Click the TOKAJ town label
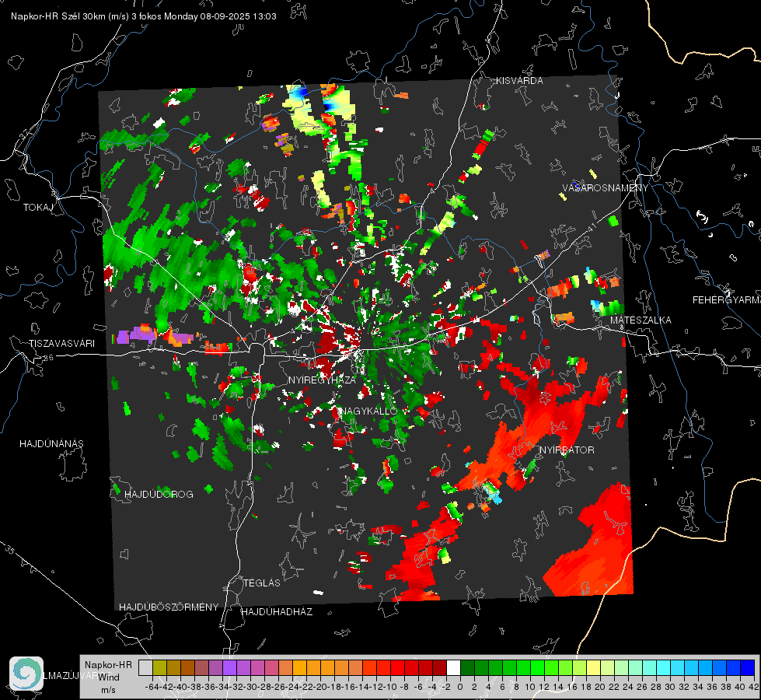This screenshot has height=700, width=761. 38,208
